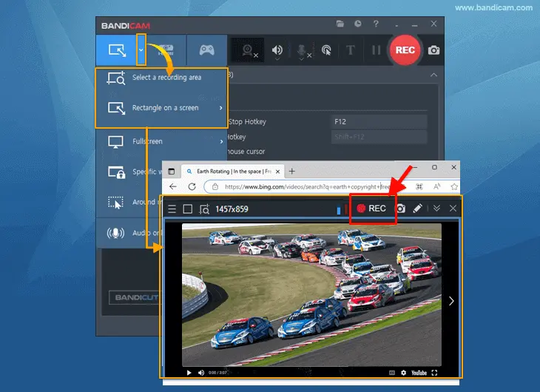Toggle the webcam overlay icon
The height and width of the screenshot is (392, 540).
coord(248,50)
